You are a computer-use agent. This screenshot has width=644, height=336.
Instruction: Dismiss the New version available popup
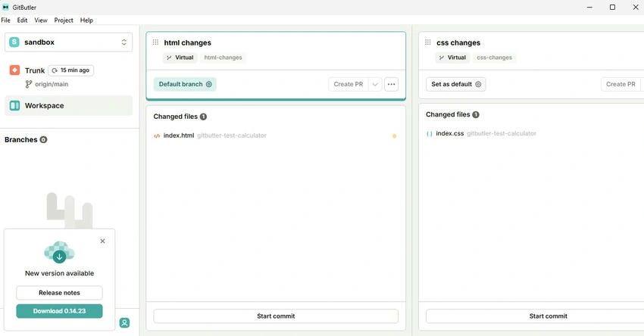pyautogui.click(x=103, y=241)
